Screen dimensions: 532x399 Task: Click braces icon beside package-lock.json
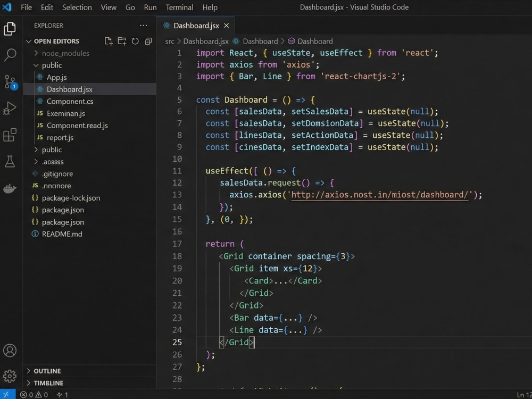pyautogui.click(x=35, y=198)
